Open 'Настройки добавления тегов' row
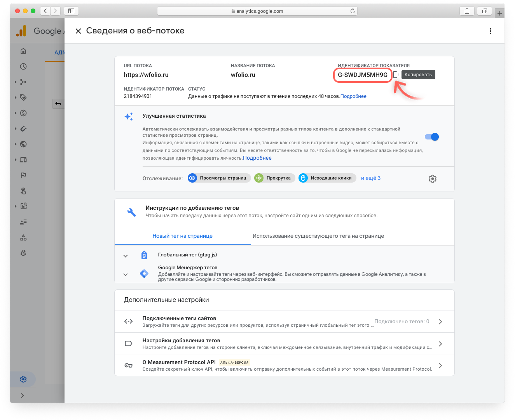Image resolution: width=515 pixels, height=420 pixels. pyautogui.click(x=285, y=343)
